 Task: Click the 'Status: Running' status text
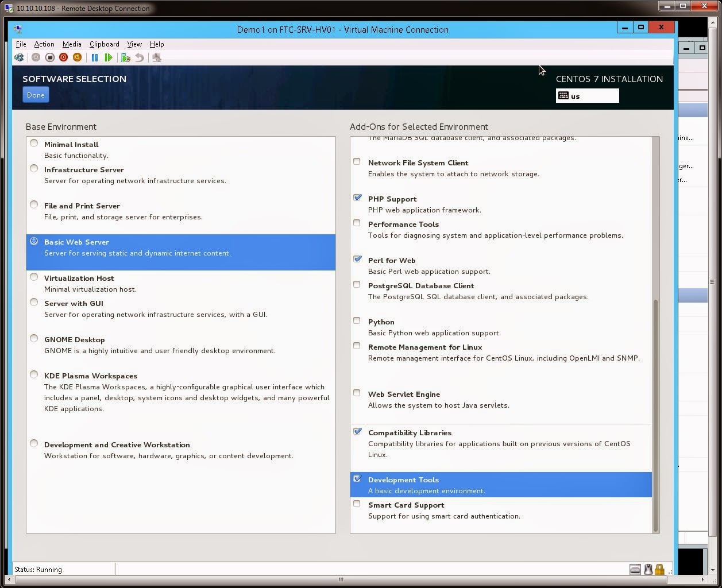(x=38, y=570)
